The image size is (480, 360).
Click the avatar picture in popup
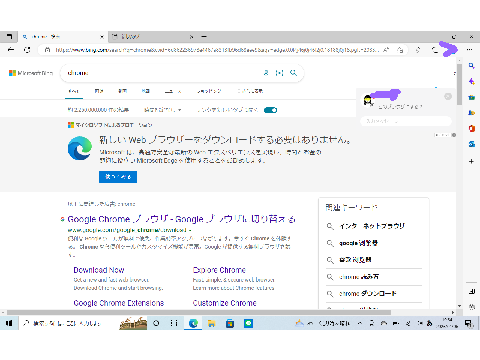[x=368, y=100]
